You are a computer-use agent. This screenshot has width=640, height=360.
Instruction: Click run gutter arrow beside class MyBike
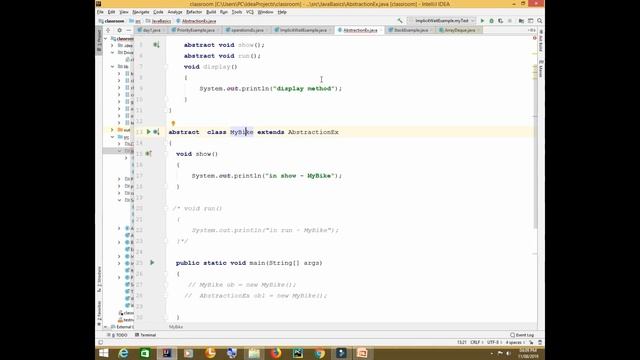click(x=149, y=132)
